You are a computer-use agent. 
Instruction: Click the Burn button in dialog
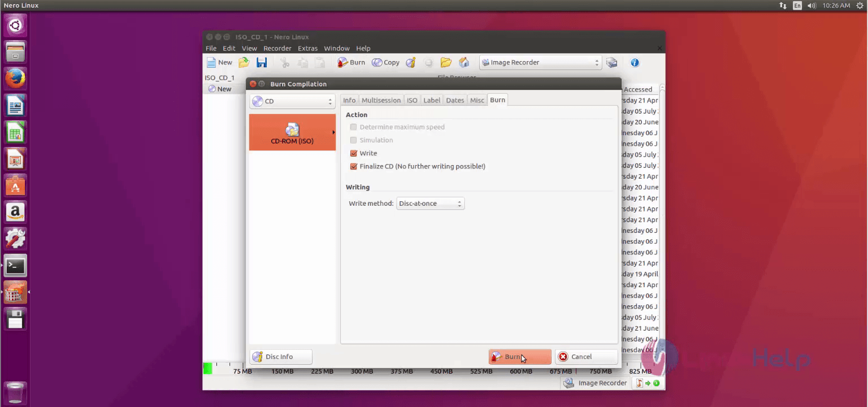click(x=520, y=357)
